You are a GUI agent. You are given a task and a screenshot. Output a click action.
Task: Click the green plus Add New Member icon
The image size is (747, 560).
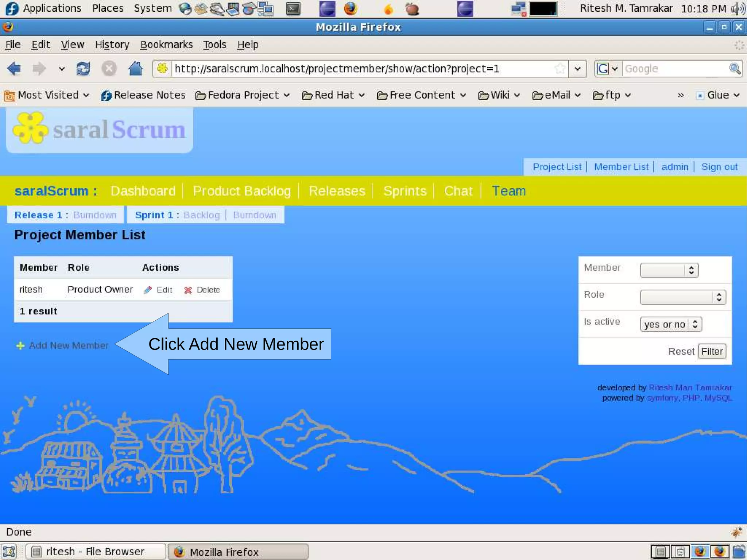pos(20,345)
